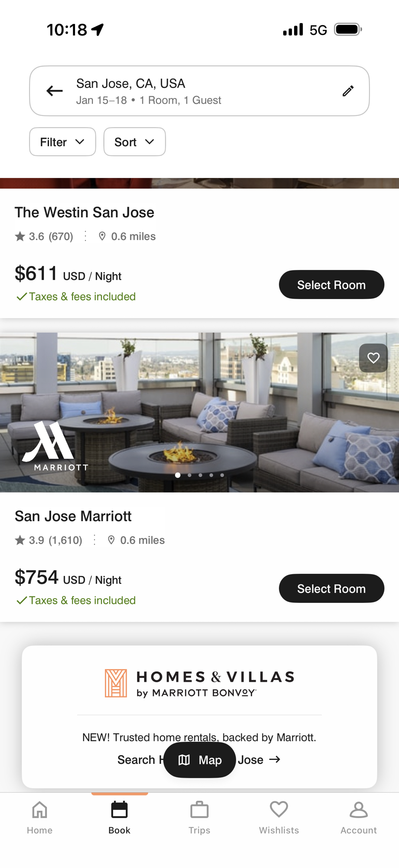The height and width of the screenshot is (868, 399).
Task: Tap the San Jose Marriott hotel name
Action: [x=73, y=516]
